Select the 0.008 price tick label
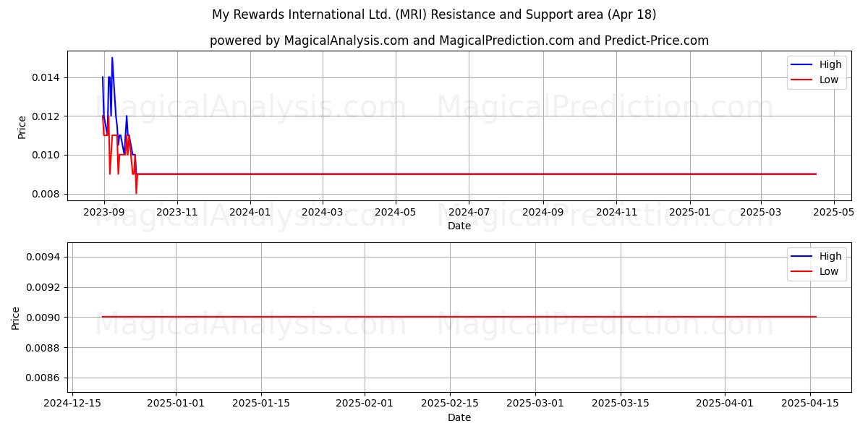Viewport: 868px width, 434px height. point(47,194)
